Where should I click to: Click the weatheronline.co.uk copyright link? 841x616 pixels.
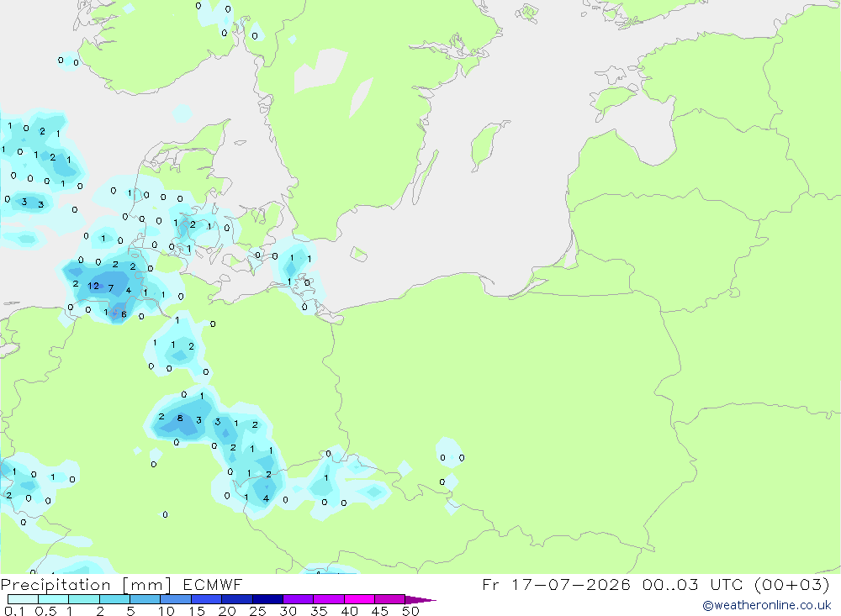pos(767,605)
